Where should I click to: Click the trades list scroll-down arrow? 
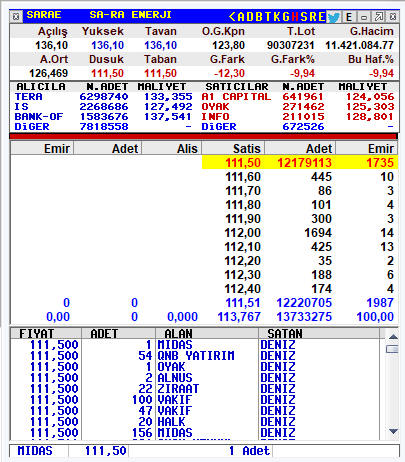(393, 431)
